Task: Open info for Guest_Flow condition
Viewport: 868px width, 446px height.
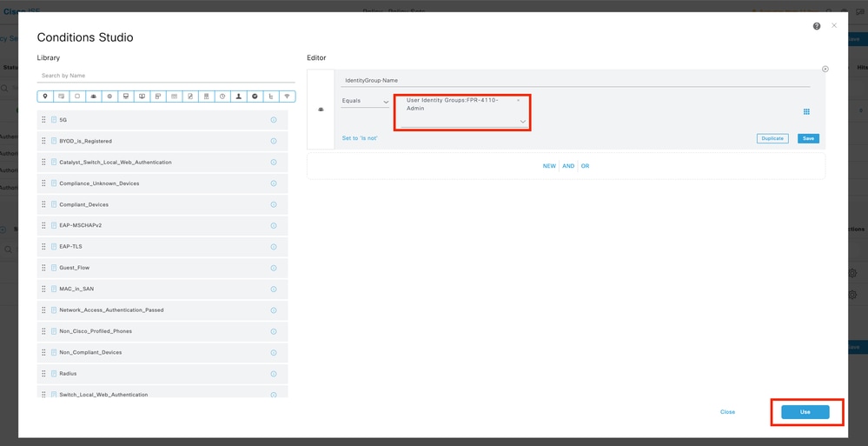Action: [x=274, y=268]
